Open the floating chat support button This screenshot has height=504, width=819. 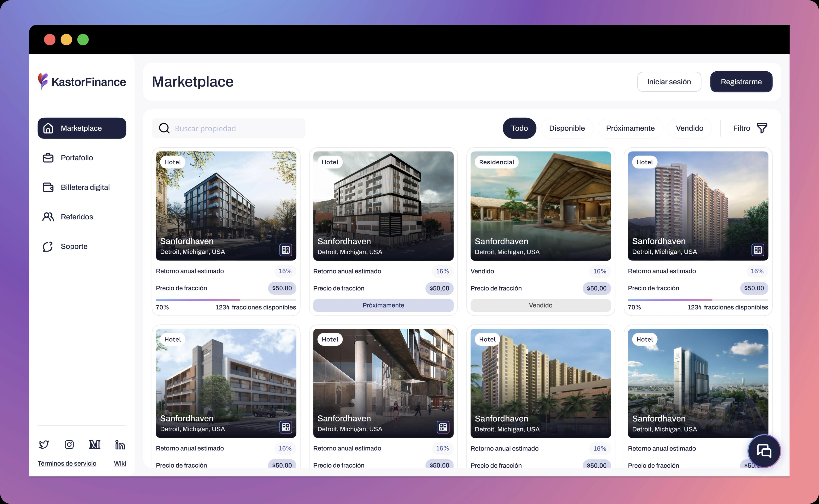[764, 451]
